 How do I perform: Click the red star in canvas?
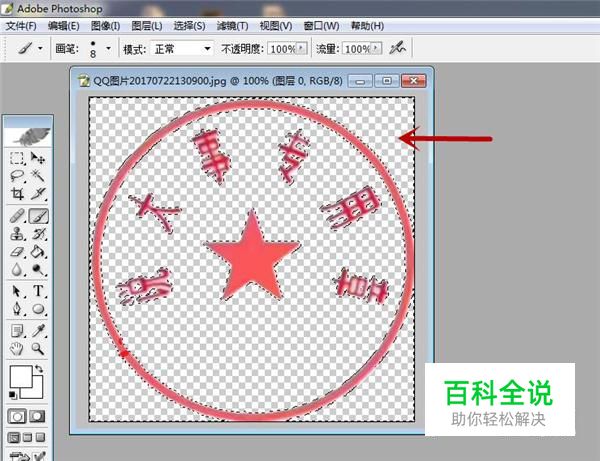[x=252, y=257]
